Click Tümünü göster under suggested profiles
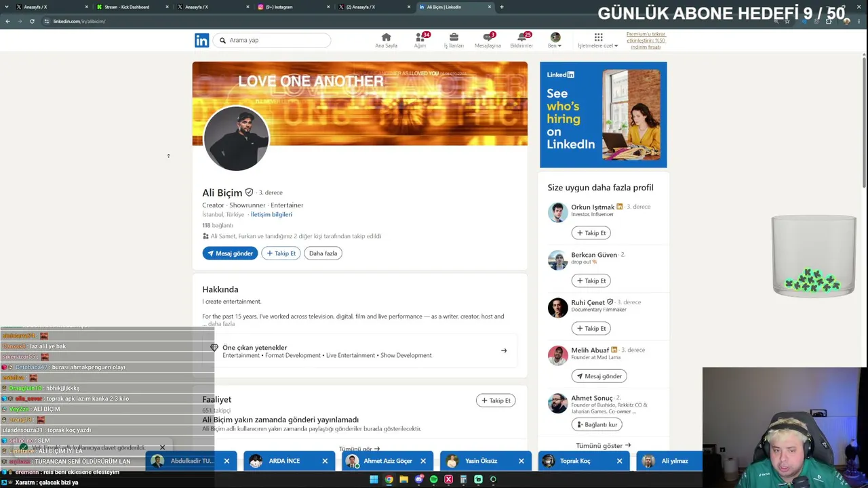 click(603, 446)
